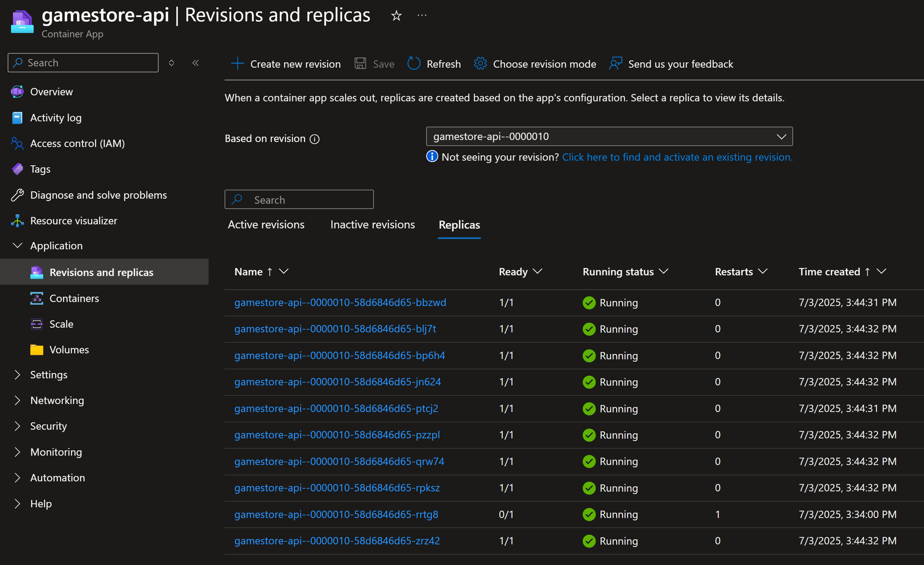Viewport: 924px width, 565px height.
Task: Click the Tags icon in sidebar
Action: (x=17, y=169)
